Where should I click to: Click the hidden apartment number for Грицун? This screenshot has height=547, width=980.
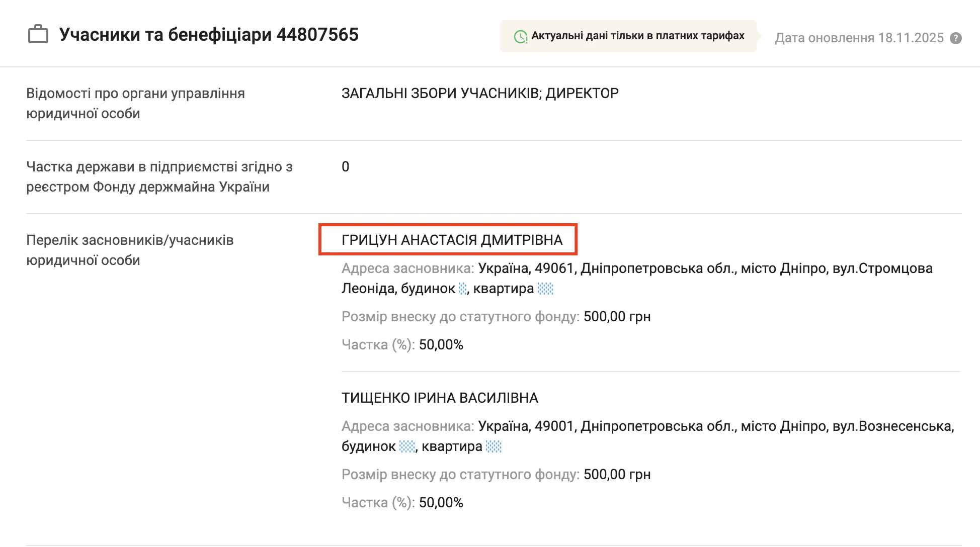(x=545, y=289)
